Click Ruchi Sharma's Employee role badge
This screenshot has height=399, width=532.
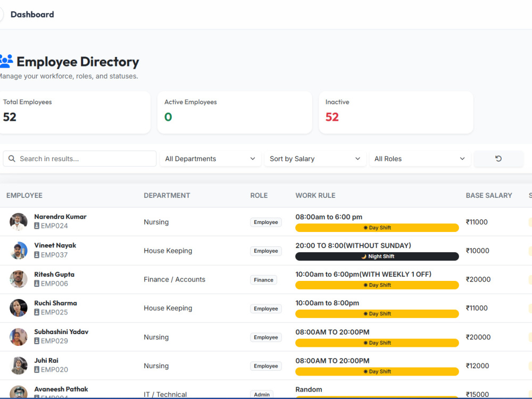click(266, 309)
